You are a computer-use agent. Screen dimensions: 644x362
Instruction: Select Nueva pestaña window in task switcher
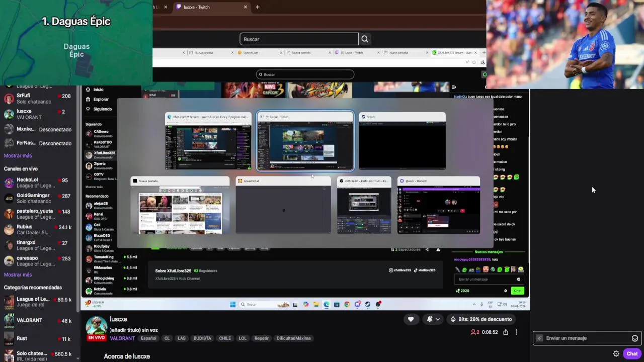tap(180, 205)
